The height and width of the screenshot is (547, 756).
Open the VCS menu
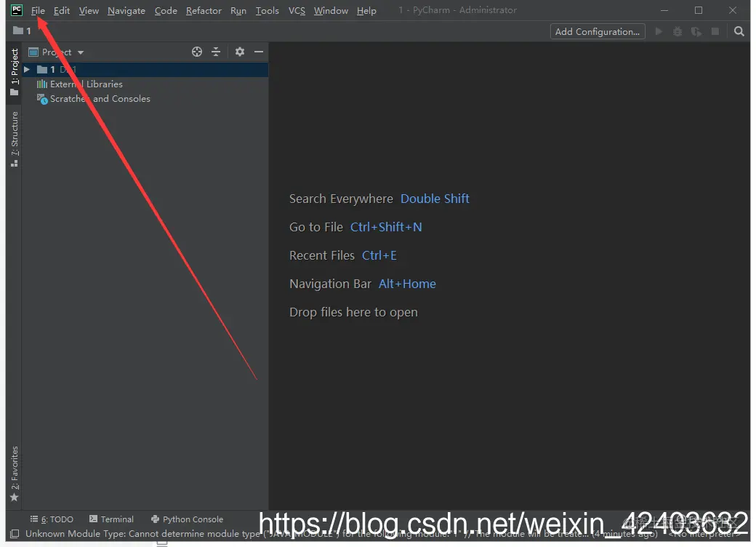(x=297, y=11)
